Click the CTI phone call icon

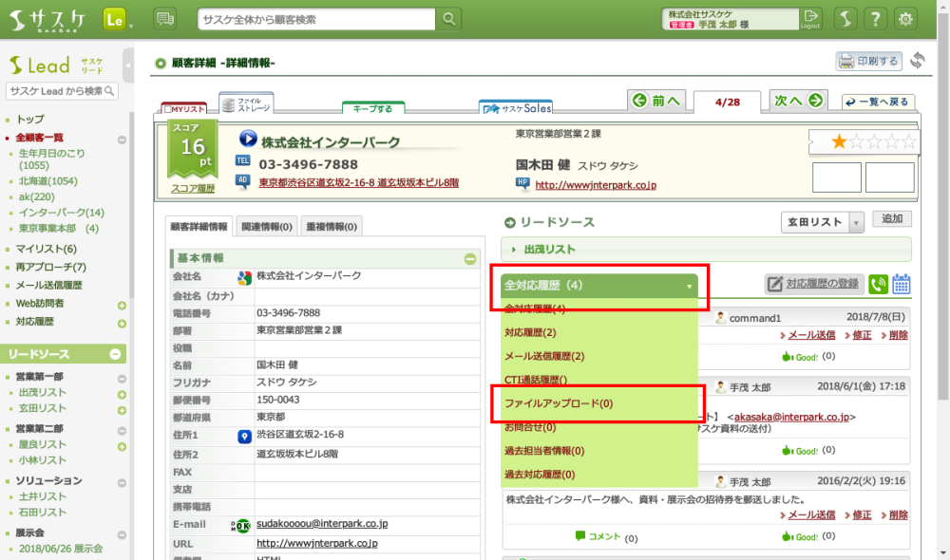click(878, 284)
